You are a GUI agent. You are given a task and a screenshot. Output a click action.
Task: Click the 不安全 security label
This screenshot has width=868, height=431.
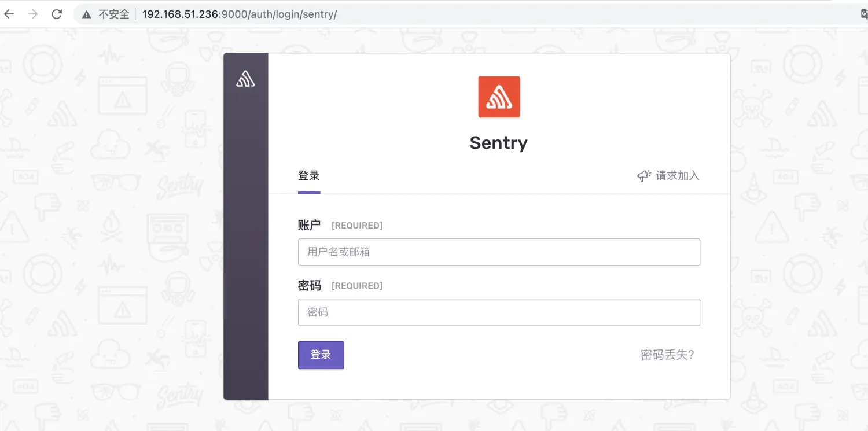(113, 14)
